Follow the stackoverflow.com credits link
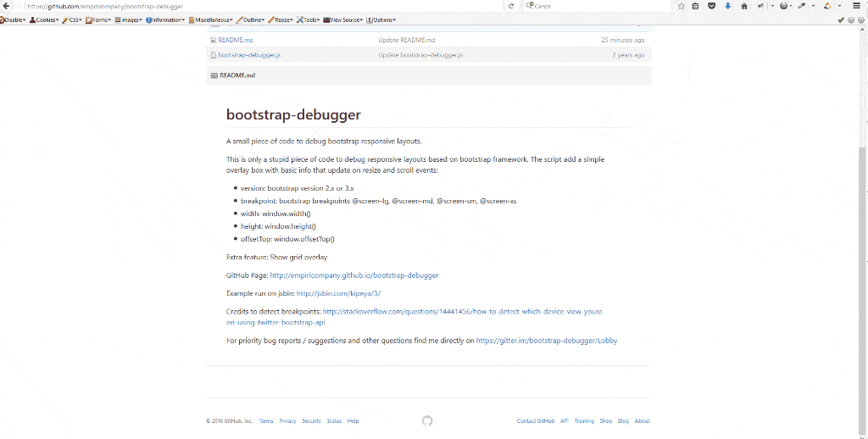868x439 pixels. [x=415, y=317]
